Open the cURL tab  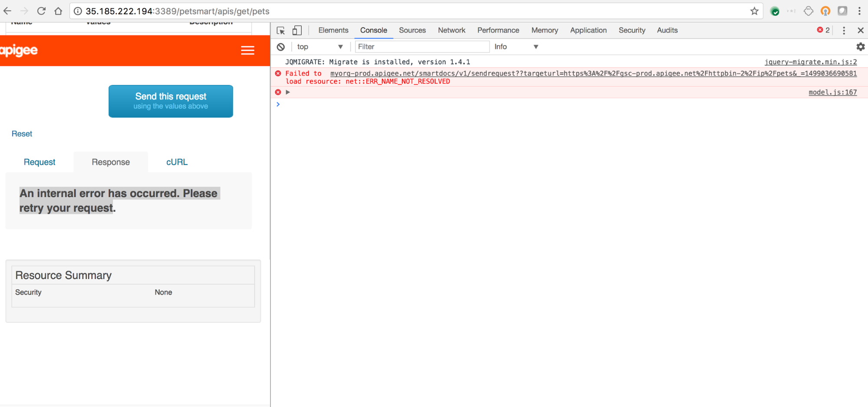(x=177, y=162)
